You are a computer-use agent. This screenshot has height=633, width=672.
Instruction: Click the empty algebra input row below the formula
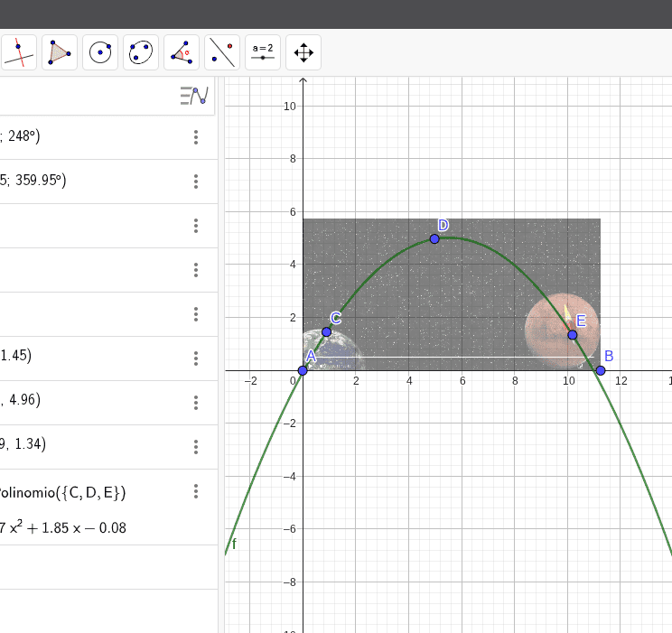109,567
